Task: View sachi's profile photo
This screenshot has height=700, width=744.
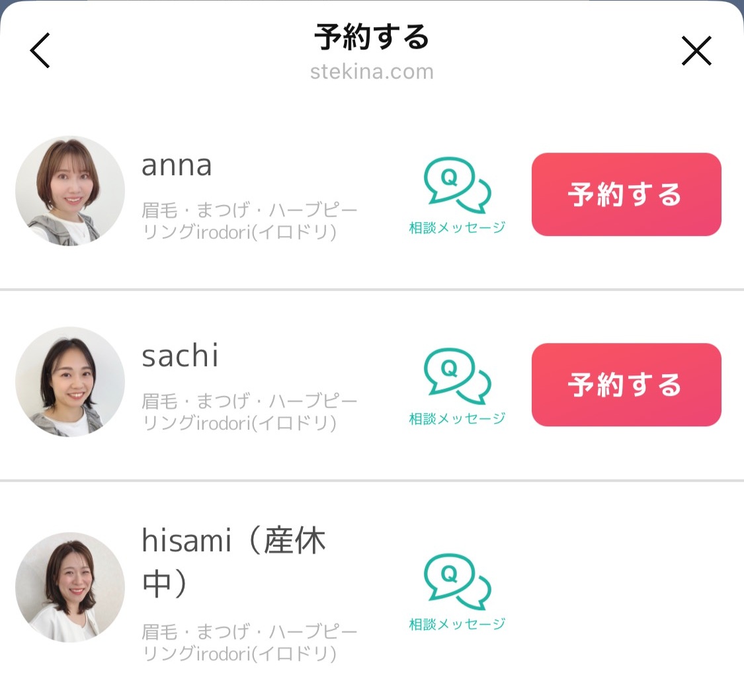Action: [70, 382]
